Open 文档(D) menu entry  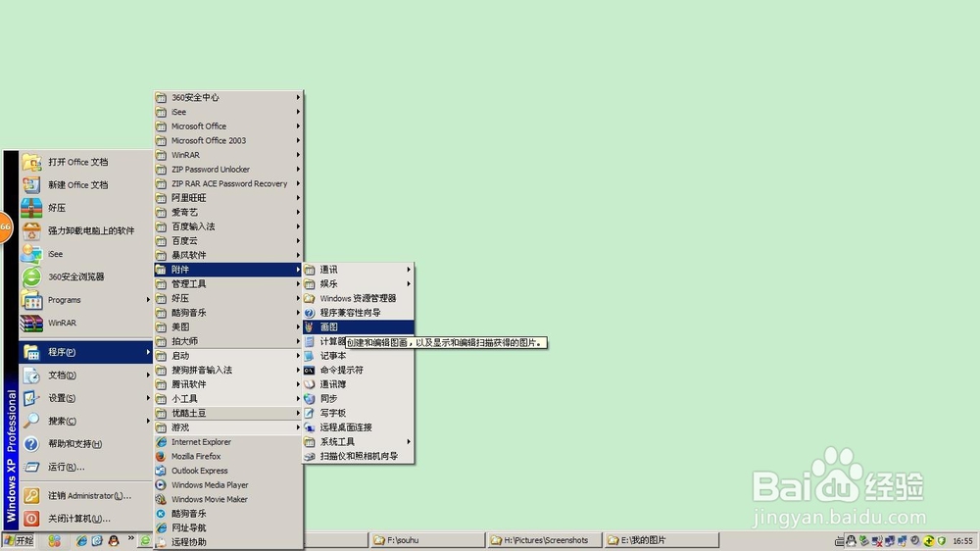(x=85, y=376)
